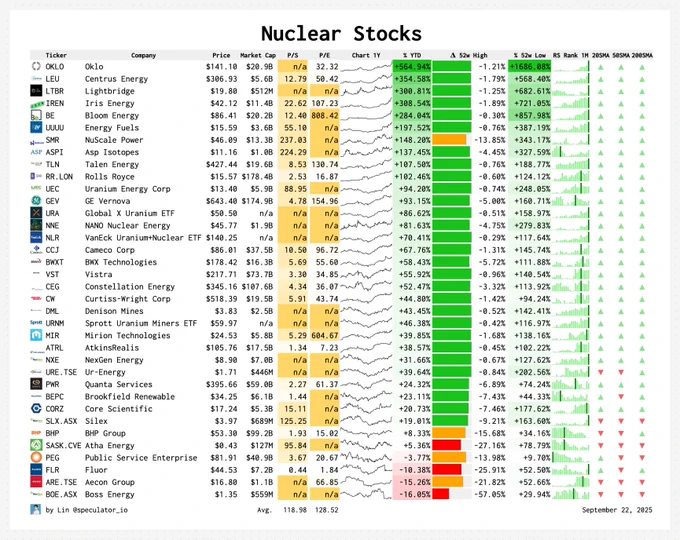Click the Aecon Group ARE.TSE logo
Image resolution: width=680 pixels, height=540 pixels.
[x=36, y=482]
